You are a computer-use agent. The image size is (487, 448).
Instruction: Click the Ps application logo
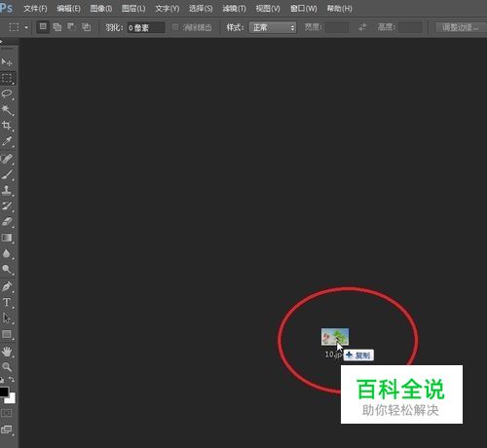[x=7, y=7]
